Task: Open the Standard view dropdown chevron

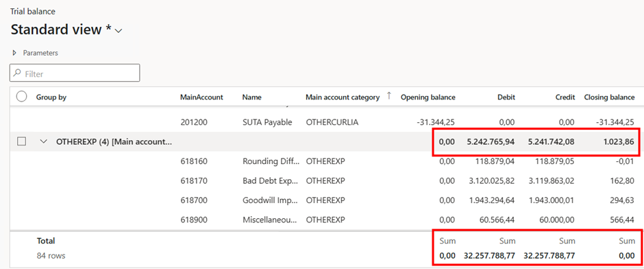Action: tap(119, 31)
